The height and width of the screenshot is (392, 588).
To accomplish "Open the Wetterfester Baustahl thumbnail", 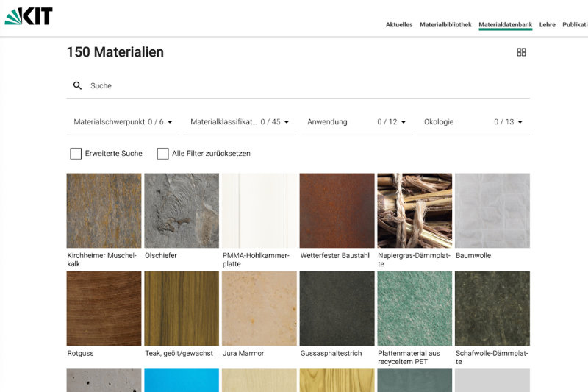I will [337, 210].
